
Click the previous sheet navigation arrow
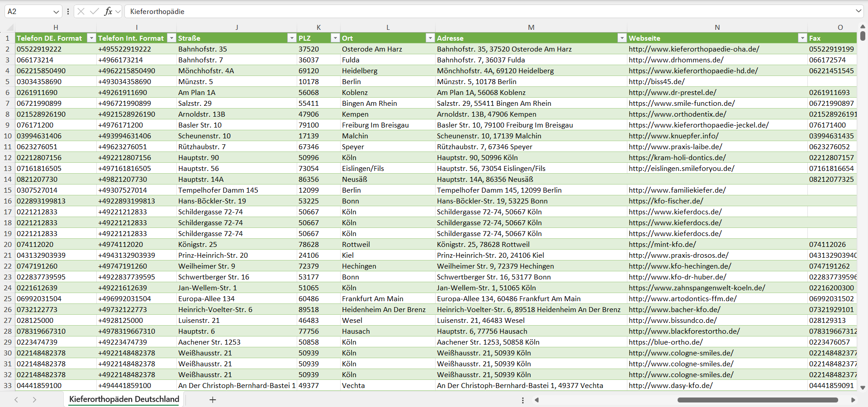[16, 400]
